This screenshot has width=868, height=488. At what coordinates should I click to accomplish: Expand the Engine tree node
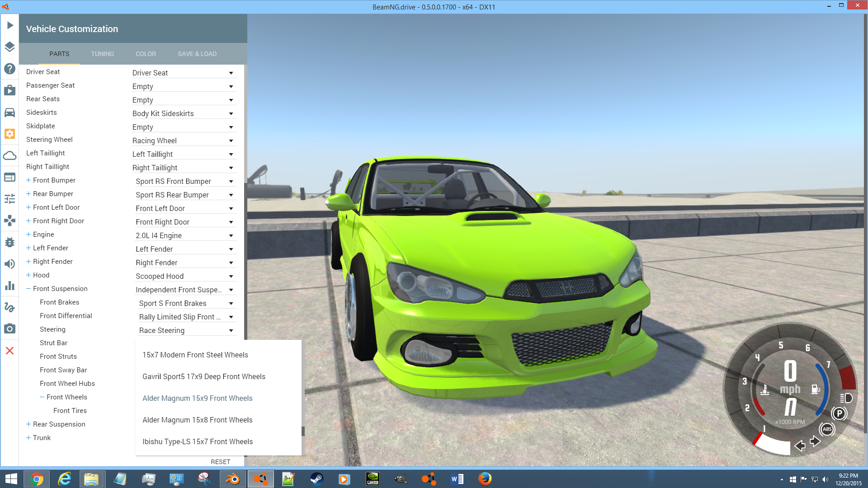point(28,235)
